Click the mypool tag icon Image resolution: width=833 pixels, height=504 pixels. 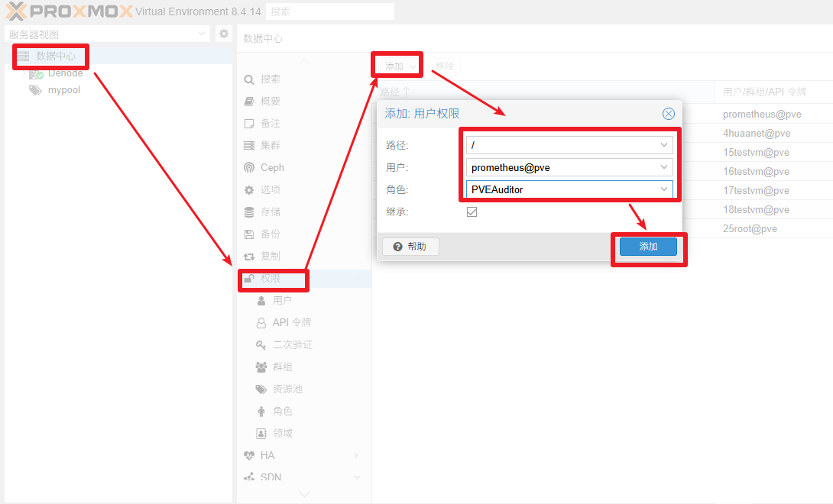point(35,90)
